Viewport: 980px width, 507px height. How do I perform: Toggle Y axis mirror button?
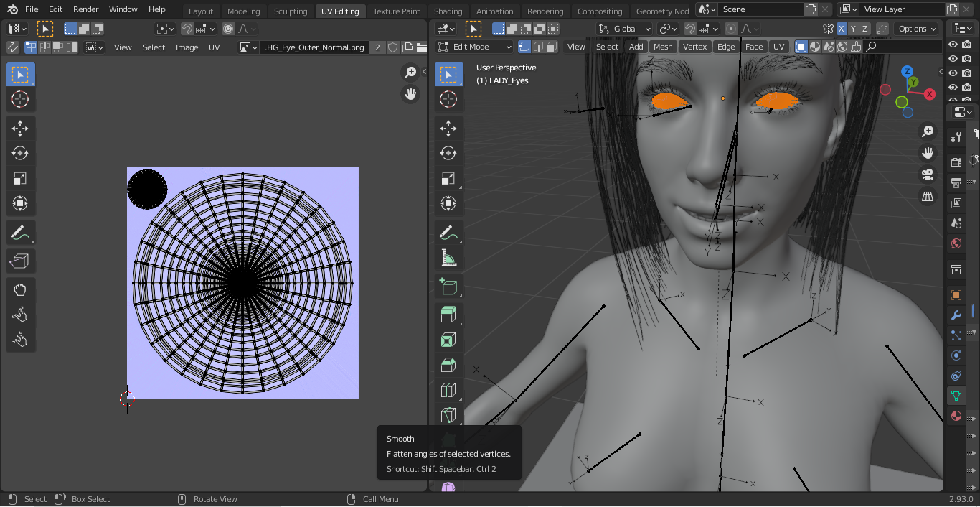click(853, 29)
